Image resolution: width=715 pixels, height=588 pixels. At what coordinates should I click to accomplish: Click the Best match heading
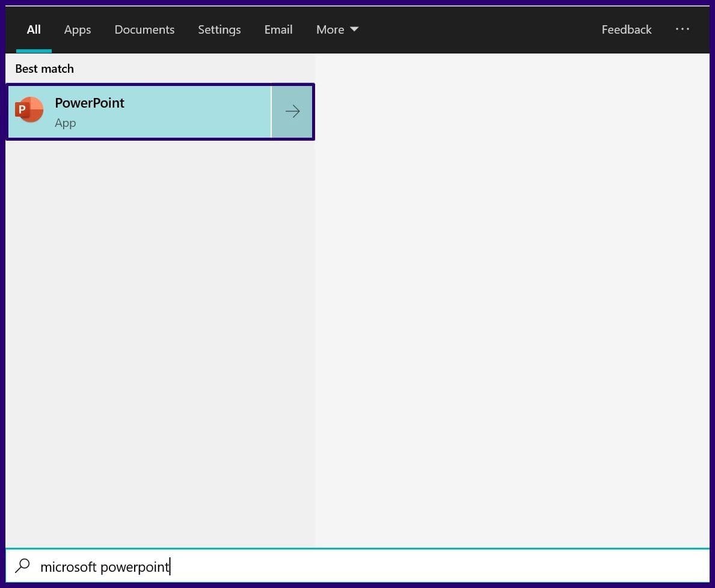(x=44, y=69)
